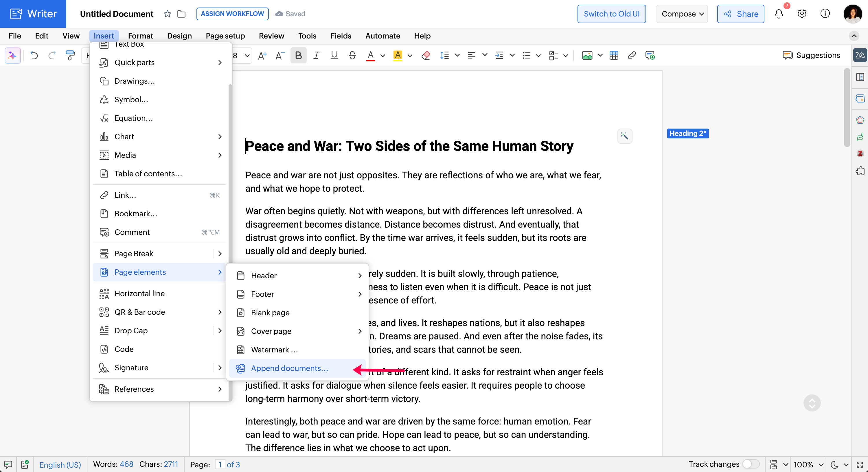Click the ASSIGN WORKFLOW button

point(232,14)
